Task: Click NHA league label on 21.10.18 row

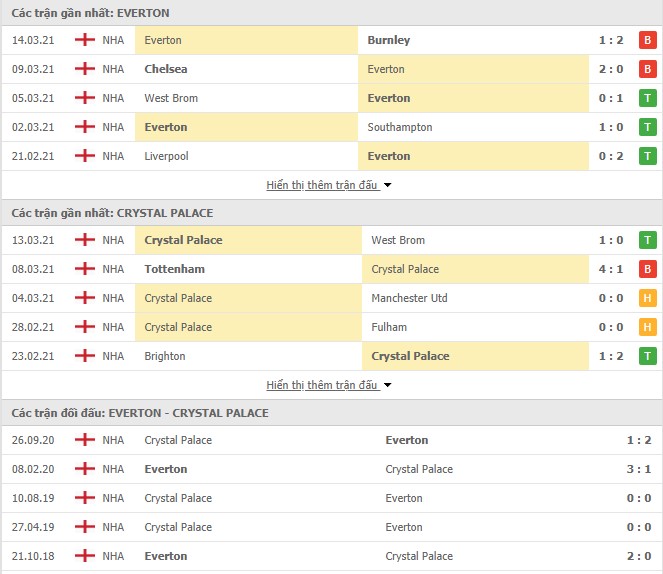Action: click(113, 556)
